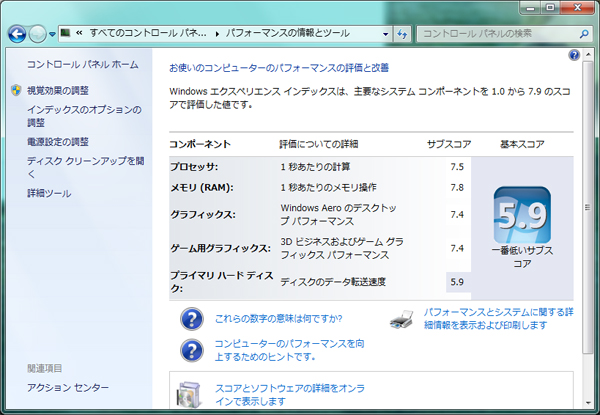Click the プライマリ ハード ディスク: row label

click(x=222, y=282)
